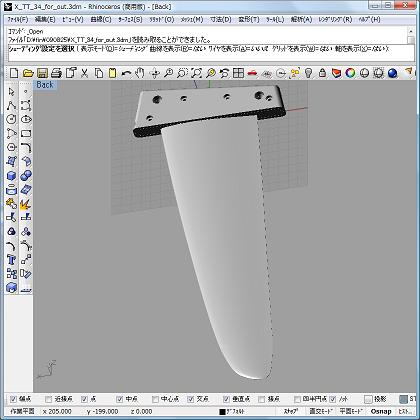Screen dimensions: 420x420
Task: Click the Osnap status bar button
Action: coord(381,411)
